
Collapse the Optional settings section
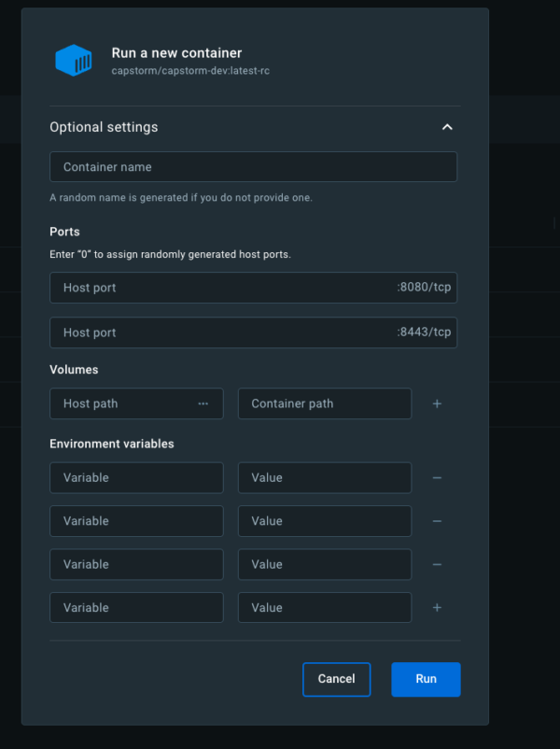pyautogui.click(x=447, y=126)
